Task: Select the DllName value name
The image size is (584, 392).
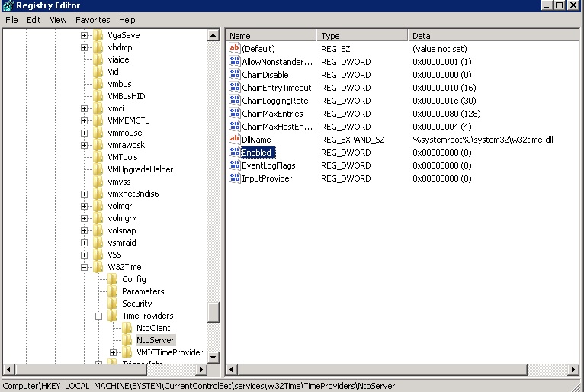Action: pos(256,140)
